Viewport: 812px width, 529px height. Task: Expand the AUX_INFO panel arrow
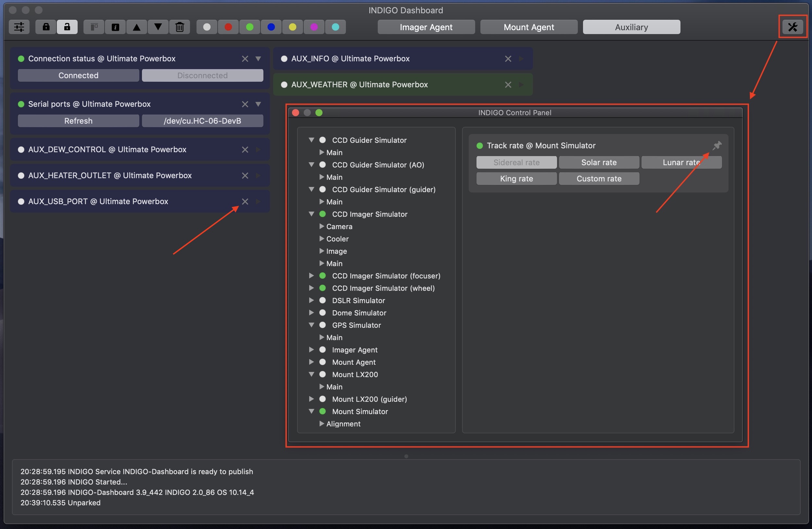521,59
